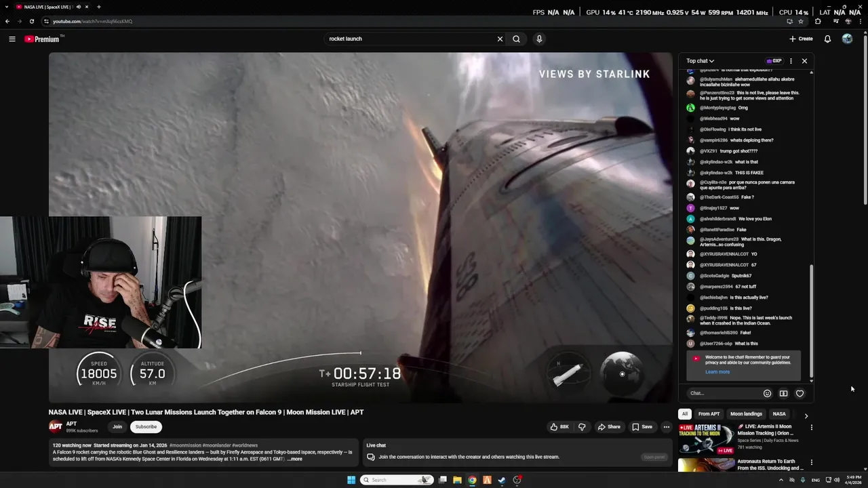Viewport: 868px width, 488px height.
Task: Click Open panel in Live chat card
Action: pos(654,457)
